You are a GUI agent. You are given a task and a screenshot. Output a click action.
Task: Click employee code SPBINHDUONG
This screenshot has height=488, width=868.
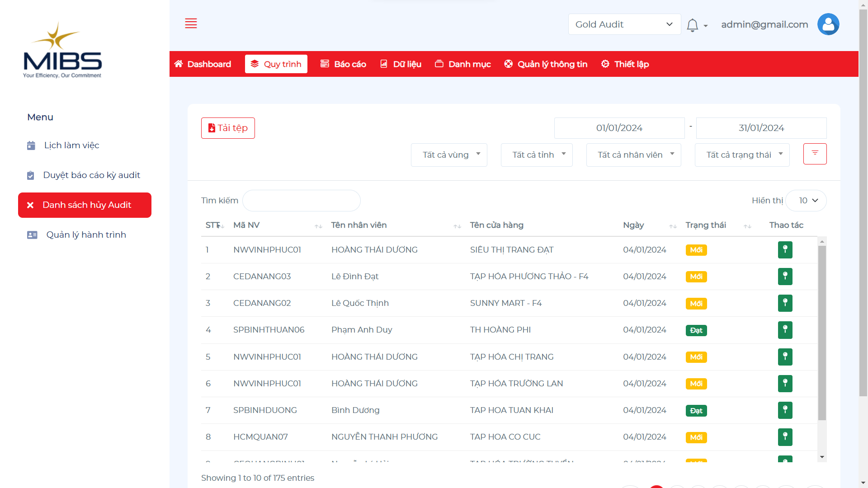[265, 410]
